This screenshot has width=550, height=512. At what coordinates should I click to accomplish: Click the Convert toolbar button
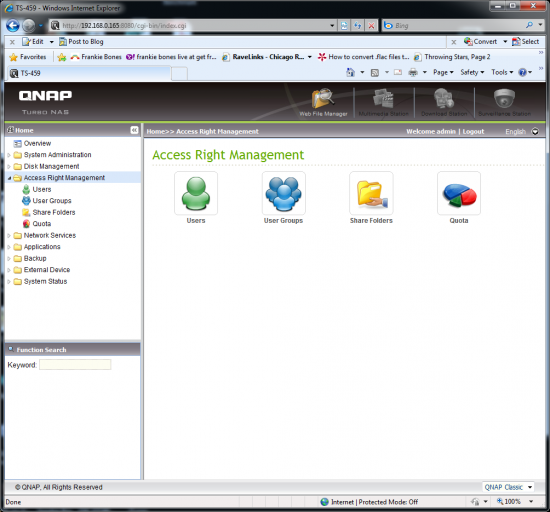coord(481,42)
